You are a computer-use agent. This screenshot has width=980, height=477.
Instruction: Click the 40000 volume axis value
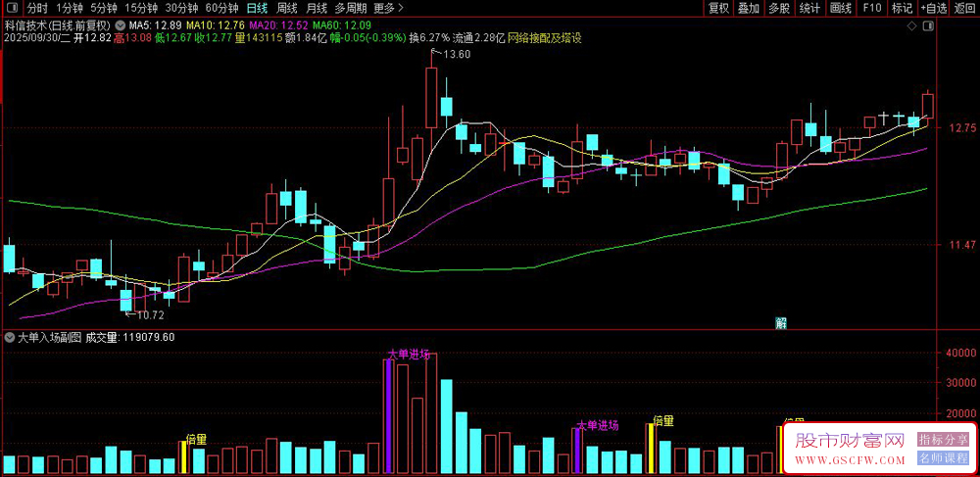click(x=962, y=353)
